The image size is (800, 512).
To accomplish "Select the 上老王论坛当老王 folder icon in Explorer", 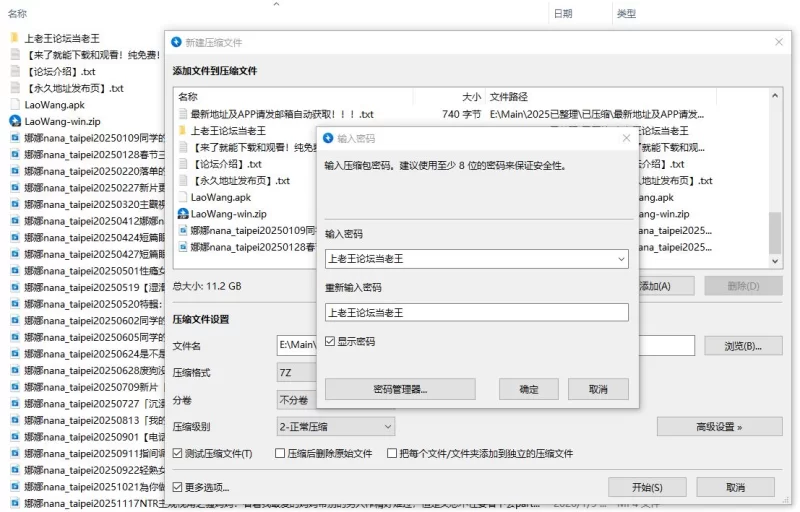I will point(15,38).
